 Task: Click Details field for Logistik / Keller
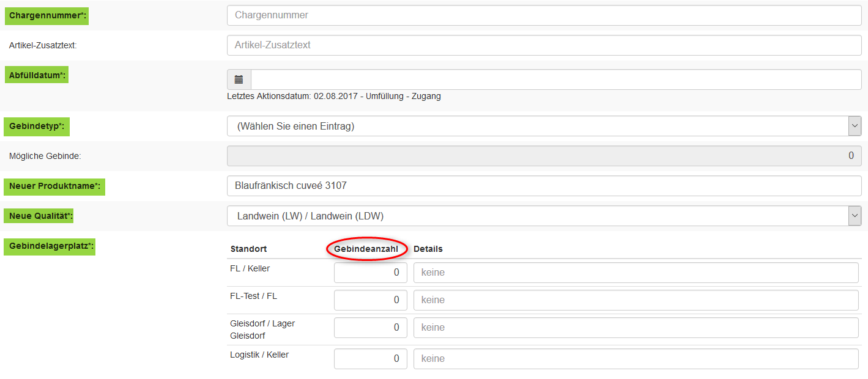(636, 359)
